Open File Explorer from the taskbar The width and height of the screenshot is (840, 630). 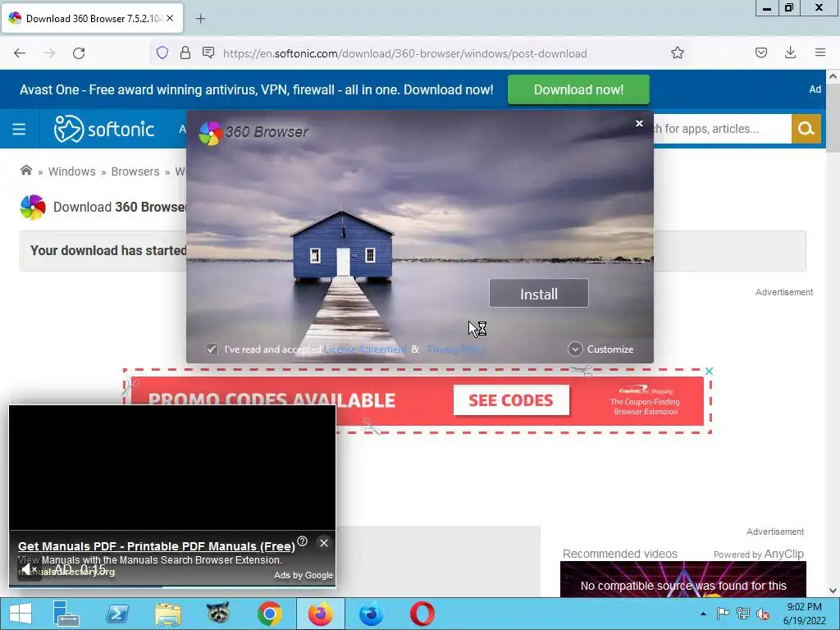tap(167, 614)
